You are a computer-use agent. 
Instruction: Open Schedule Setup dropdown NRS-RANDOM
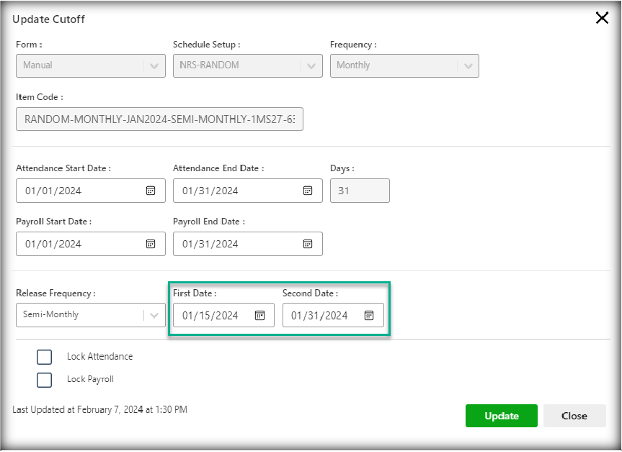coord(311,66)
